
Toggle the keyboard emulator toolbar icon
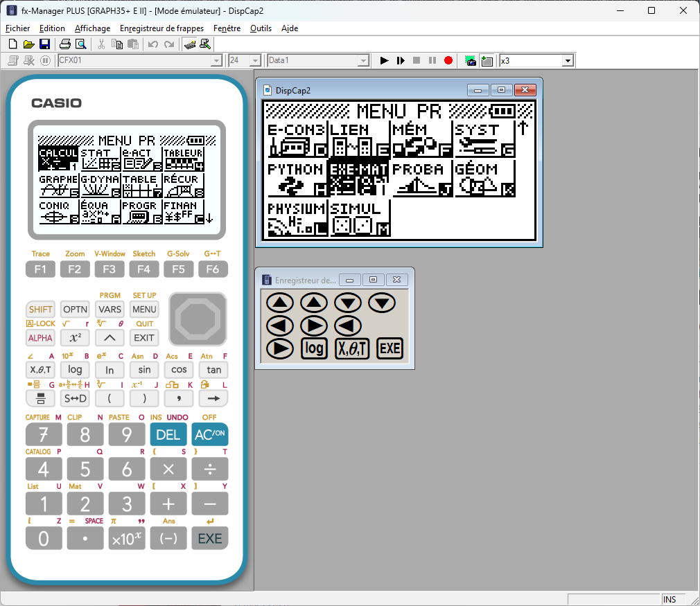point(190,44)
